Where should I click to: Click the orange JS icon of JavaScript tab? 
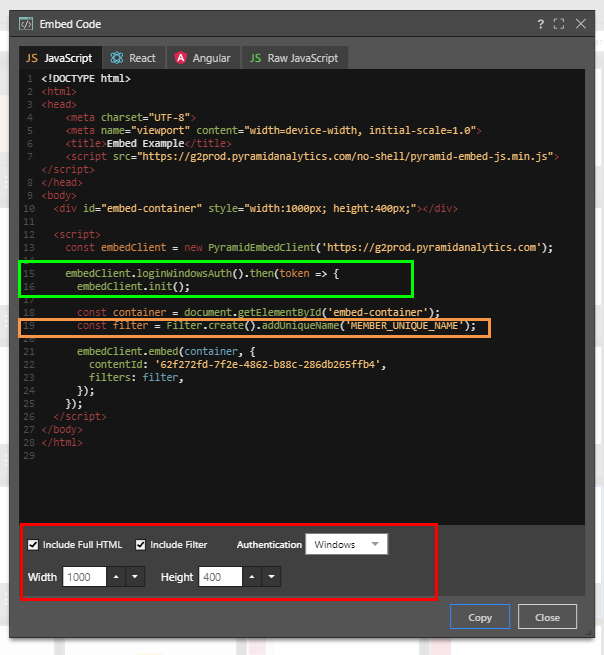[32, 58]
